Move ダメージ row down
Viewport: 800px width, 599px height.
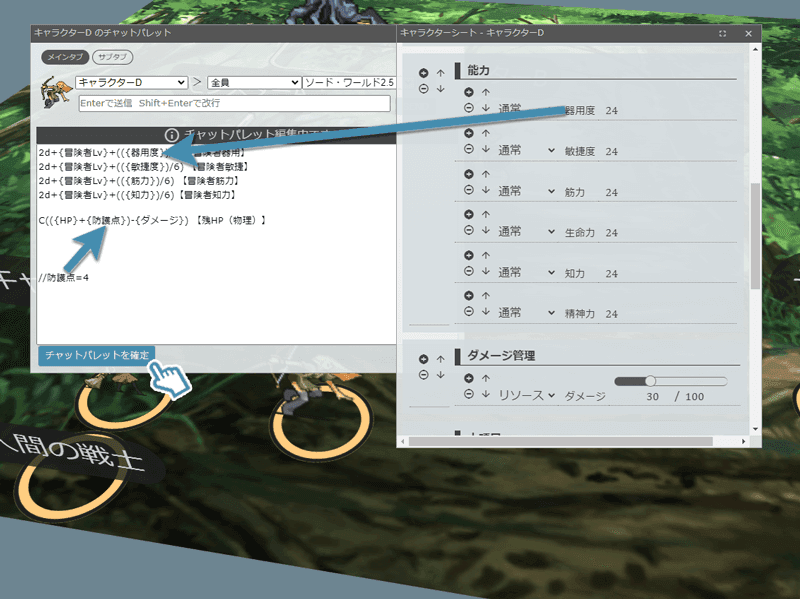click(486, 394)
